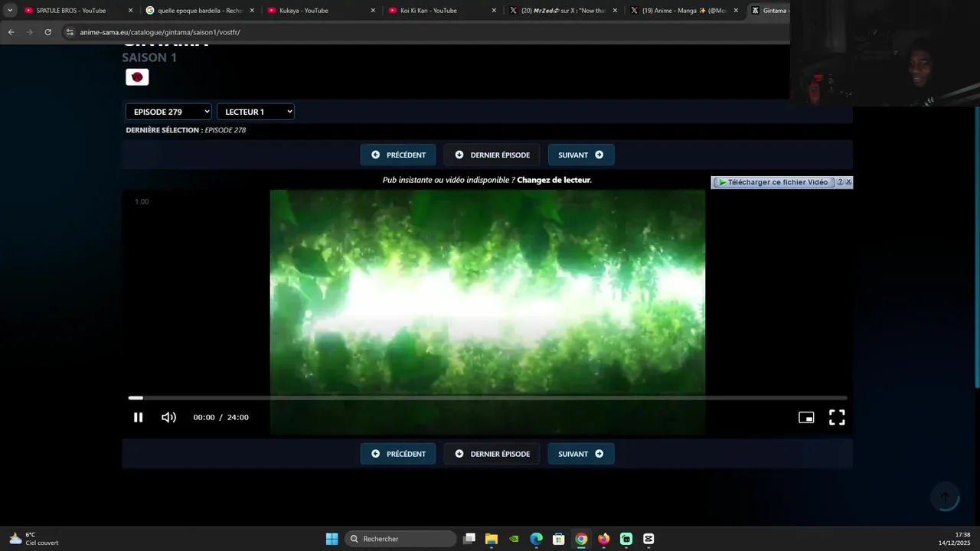The image size is (980, 551).
Task: Open the teal Streamlabs taskbar icon
Action: [x=626, y=539]
